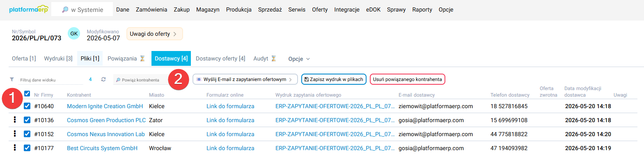Image resolution: width=644 pixels, height=160 pixels.
Task: Open the eDOK menu
Action: pyautogui.click(x=374, y=9)
